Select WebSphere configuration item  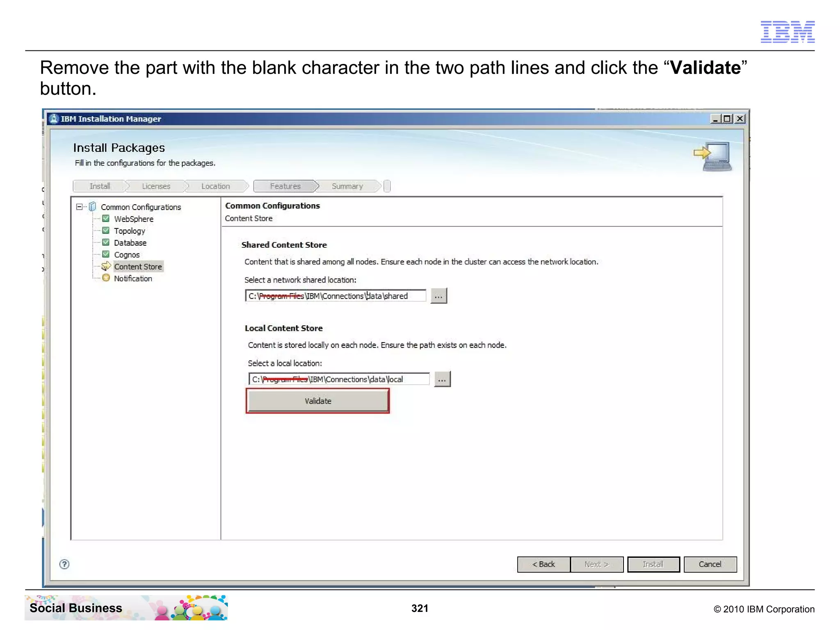(x=134, y=219)
